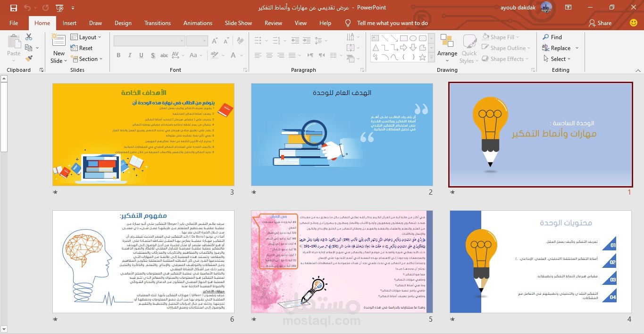Pick the oval shape in shapes gallery
The image size is (644, 334).
tap(413, 38)
